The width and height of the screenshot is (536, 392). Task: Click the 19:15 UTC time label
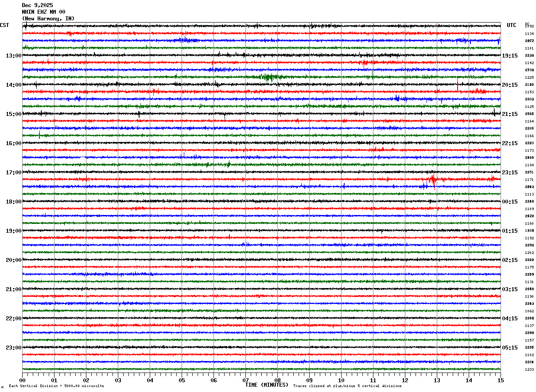click(510, 56)
